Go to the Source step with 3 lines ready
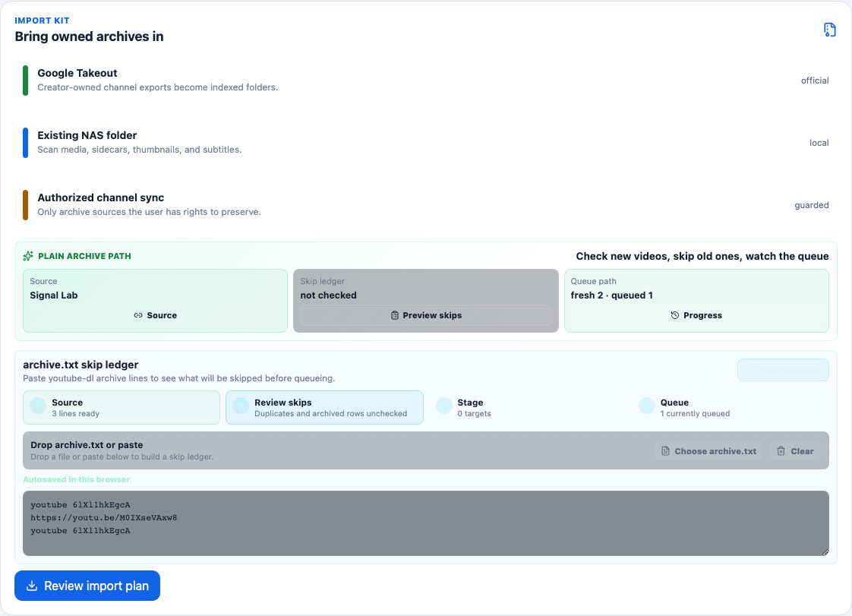Viewport: 852px width, 616px height. (x=121, y=407)
